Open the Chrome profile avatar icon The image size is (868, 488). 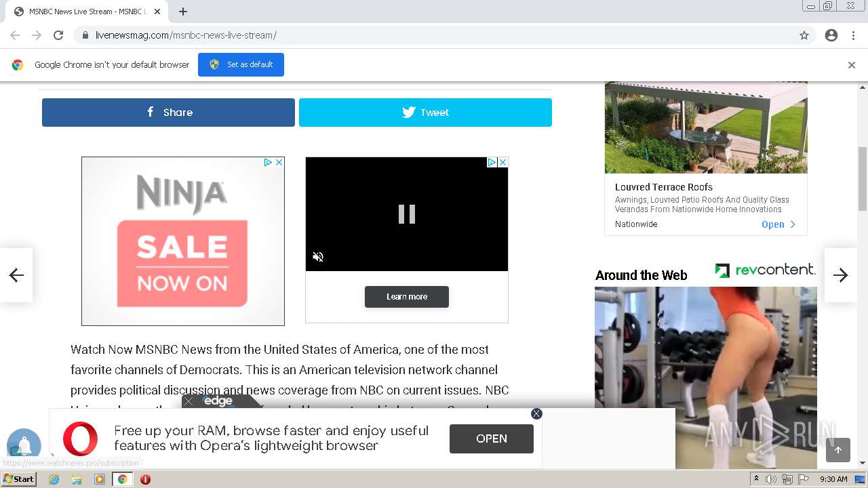pos(831,35)
